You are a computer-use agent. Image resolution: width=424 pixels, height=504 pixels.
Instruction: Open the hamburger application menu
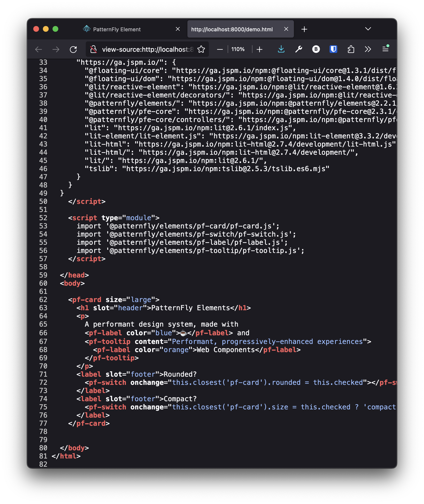click(385, 49)
